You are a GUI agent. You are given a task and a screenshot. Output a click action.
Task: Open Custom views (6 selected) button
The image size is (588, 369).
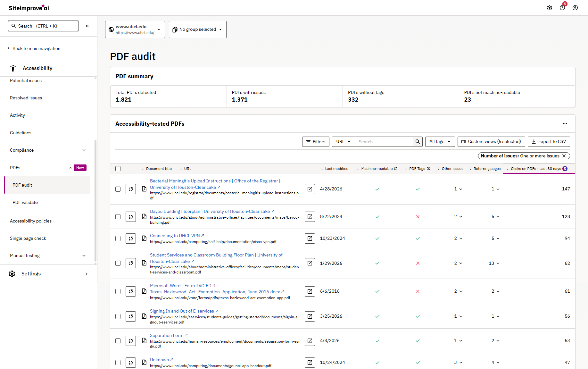click(491, 142)
